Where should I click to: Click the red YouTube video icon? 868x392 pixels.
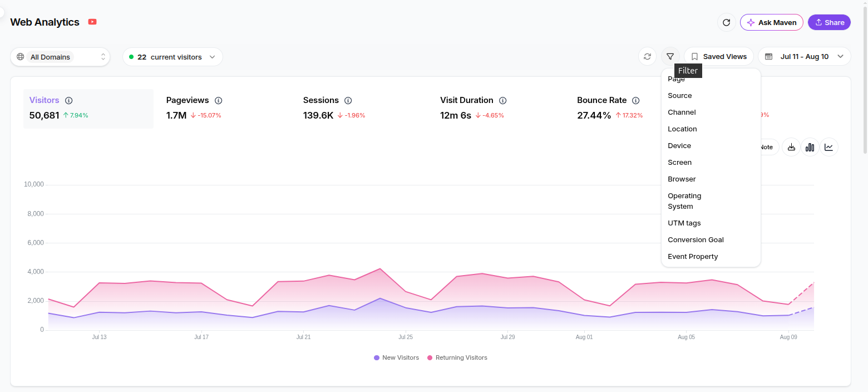(92, 22)
